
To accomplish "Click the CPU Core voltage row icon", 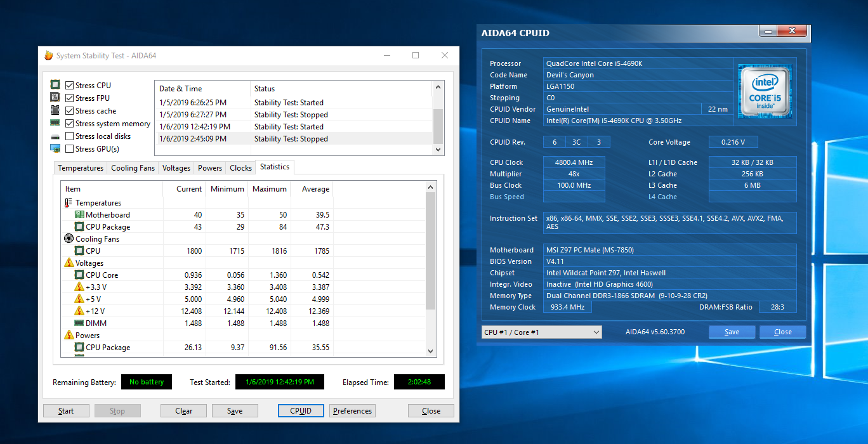I will click(79, 275).
